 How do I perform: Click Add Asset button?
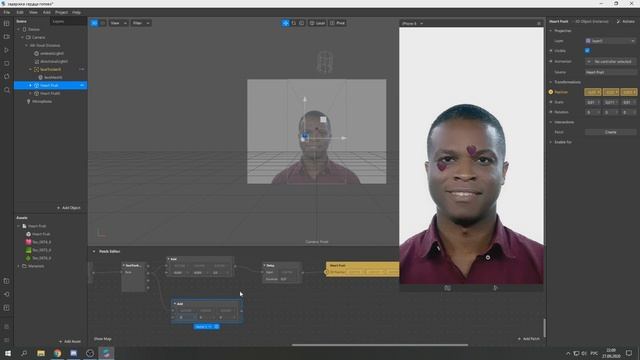(x=70, y=341)
